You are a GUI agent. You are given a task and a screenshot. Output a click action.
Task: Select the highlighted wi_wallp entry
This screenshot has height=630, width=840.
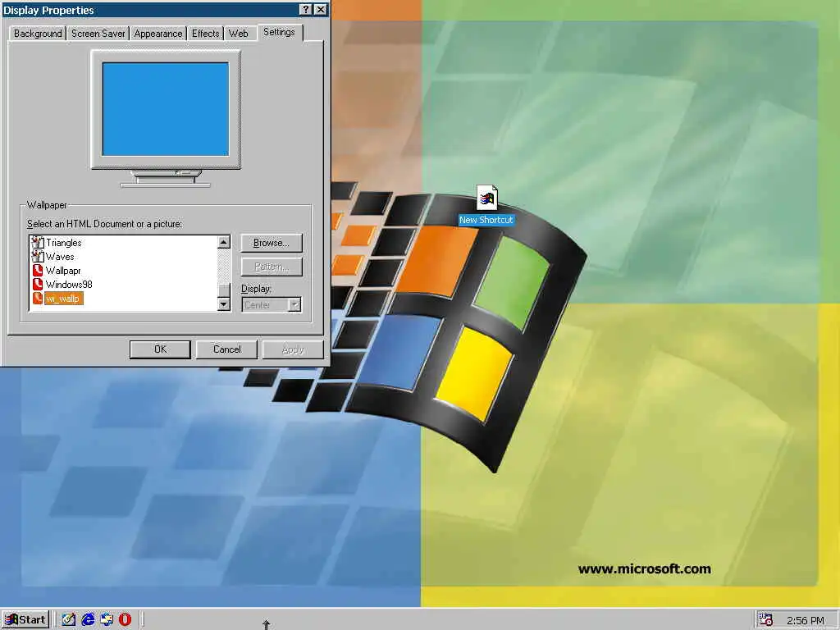point(62,299)
